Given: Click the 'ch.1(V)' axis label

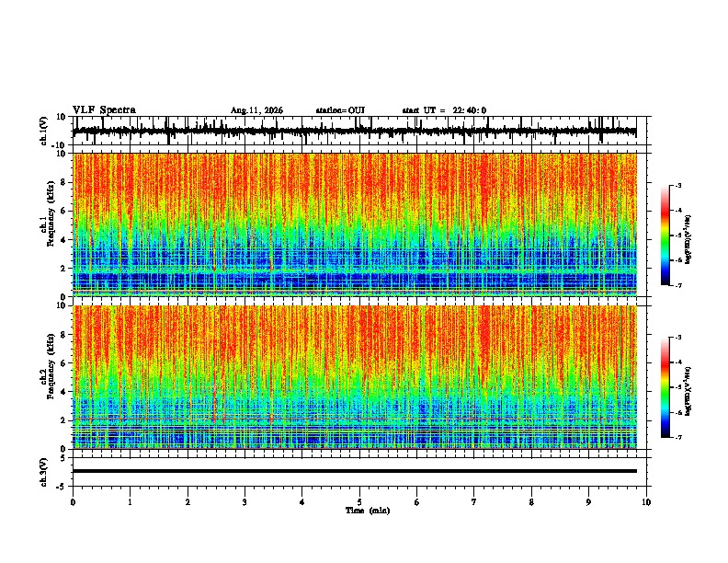Looking at the screenshot, I should point(44,131).
